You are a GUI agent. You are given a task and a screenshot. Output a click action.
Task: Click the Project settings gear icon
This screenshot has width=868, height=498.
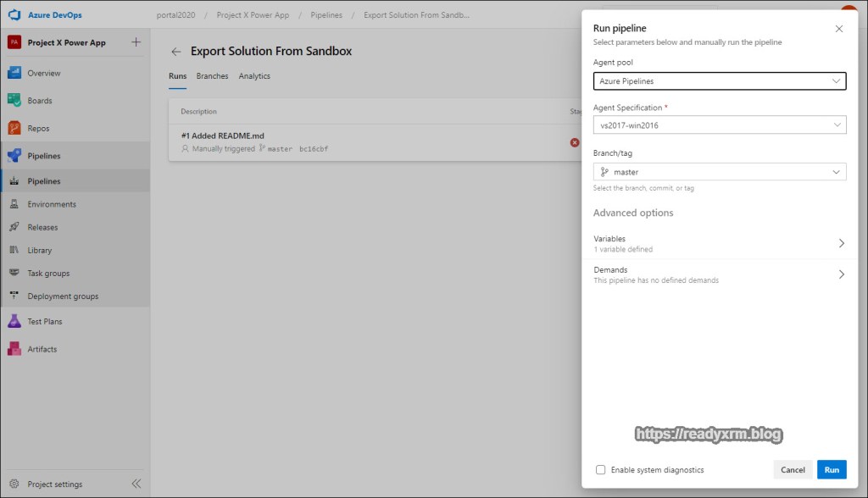point(14,484)
